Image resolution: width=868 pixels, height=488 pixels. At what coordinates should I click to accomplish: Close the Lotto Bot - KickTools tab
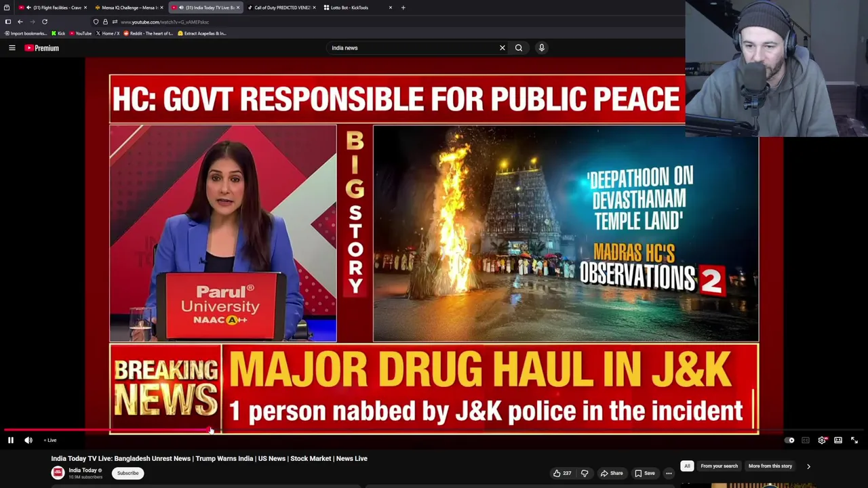pos(390,7)
